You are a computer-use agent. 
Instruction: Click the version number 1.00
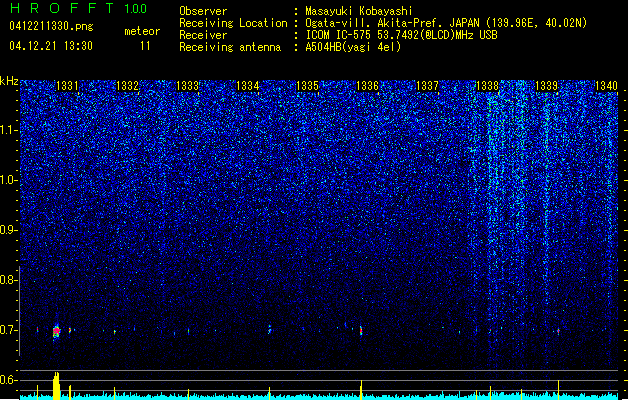coord(136,9)
